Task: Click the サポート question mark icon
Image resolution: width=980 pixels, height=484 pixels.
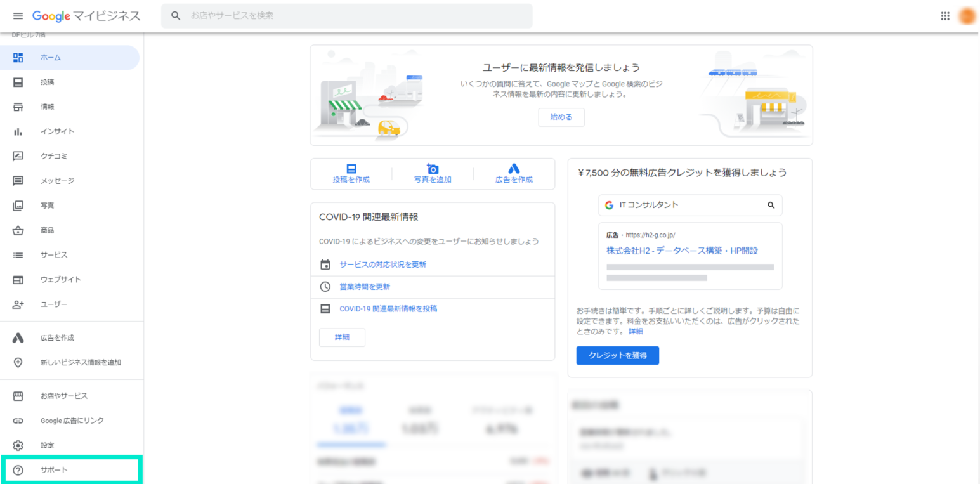Action: [x=18, y=470]
